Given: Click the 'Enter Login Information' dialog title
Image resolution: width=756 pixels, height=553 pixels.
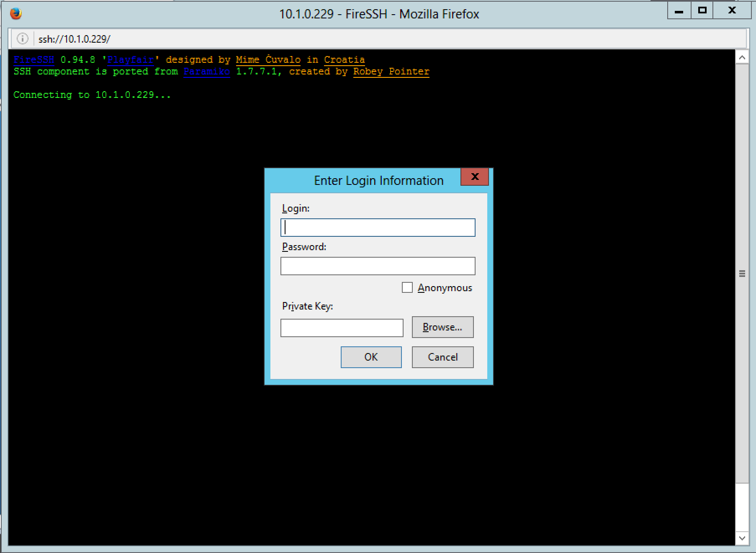Looking at the screenshot, I should [x=378, y=180].
